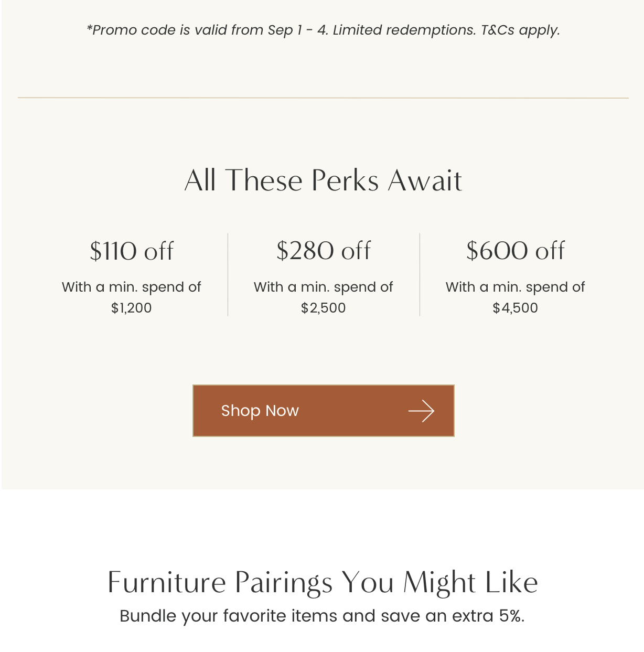Click the 'Shop Now' label text
Screen dimensions: 644x652
point(260,411)
